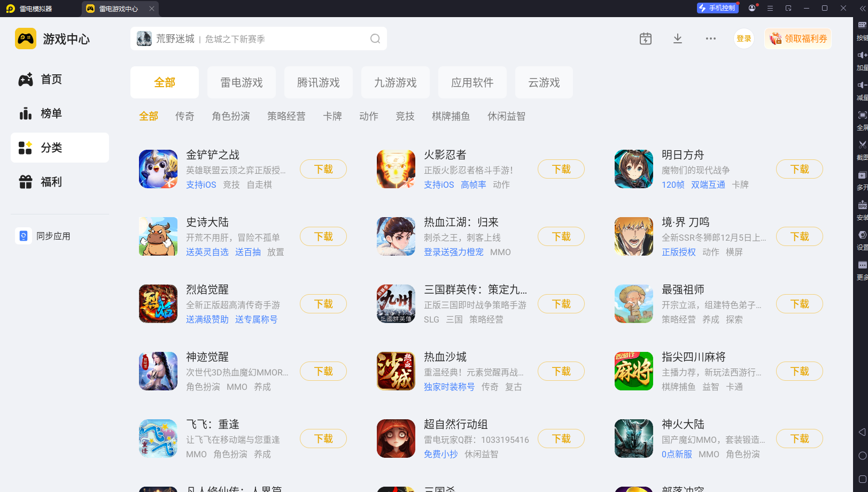Viewport: 868px width, 492px height.
Task: Click the 手机控制 button
Action: click(x=718, y=8)
